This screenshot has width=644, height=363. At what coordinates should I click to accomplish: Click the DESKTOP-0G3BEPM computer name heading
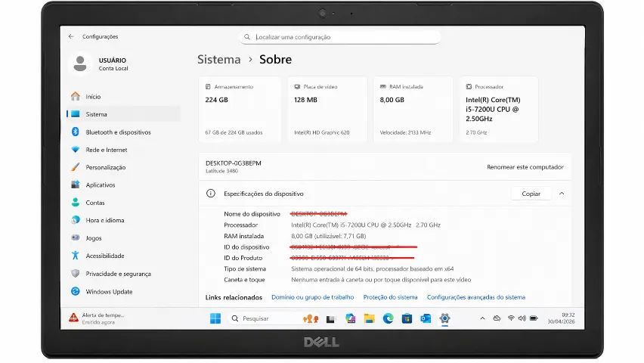point(234,163)
